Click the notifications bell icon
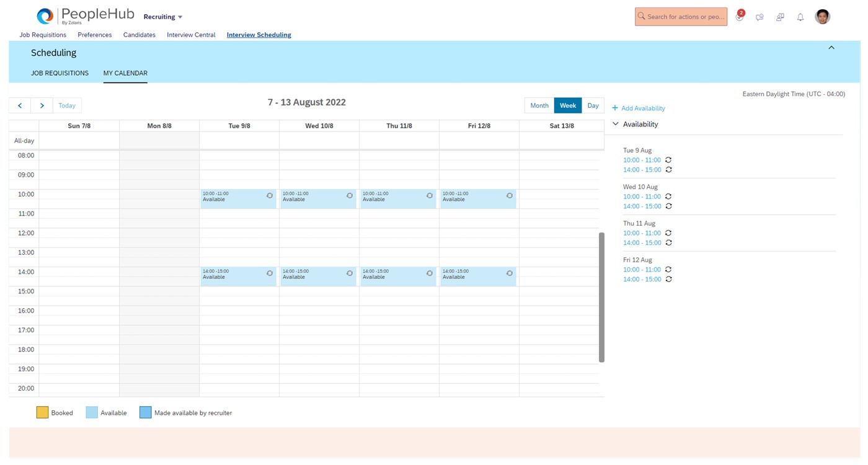The width and height of the screenshot is (868, 465). [800, 17]
